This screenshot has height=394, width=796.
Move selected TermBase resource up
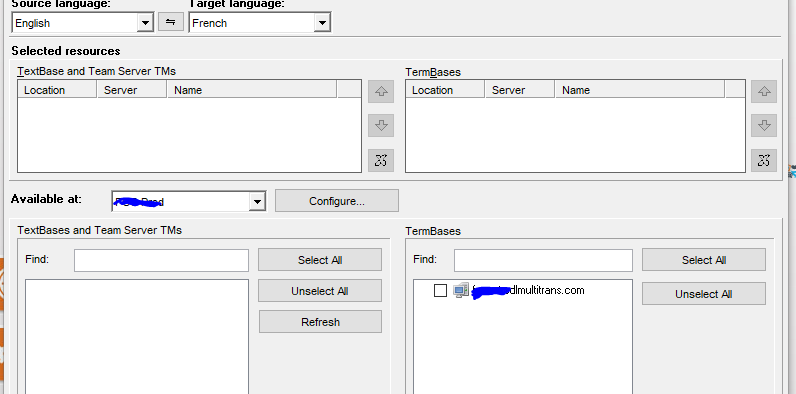click(x=764, y=91)
